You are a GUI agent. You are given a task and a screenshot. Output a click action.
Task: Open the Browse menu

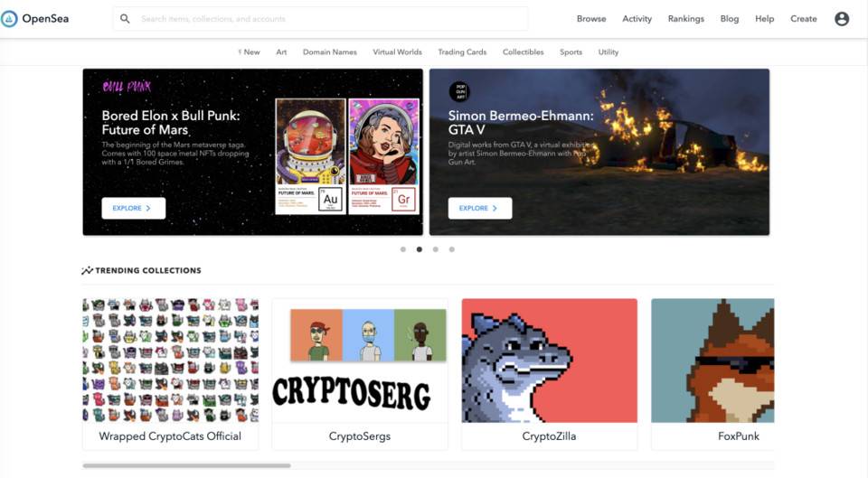[x=591, y=19]
